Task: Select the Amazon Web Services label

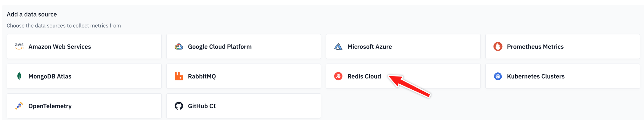Action: click(x=60, y=46)
